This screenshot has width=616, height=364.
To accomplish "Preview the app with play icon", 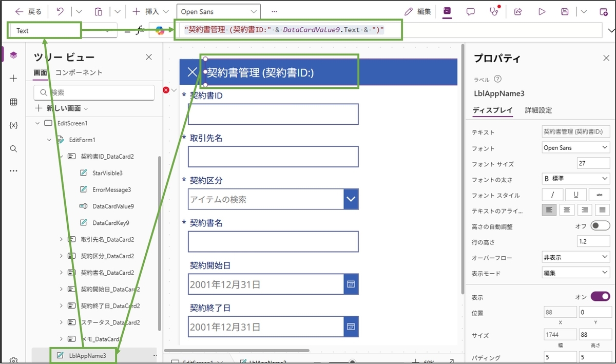I will [x=542, y=11].
